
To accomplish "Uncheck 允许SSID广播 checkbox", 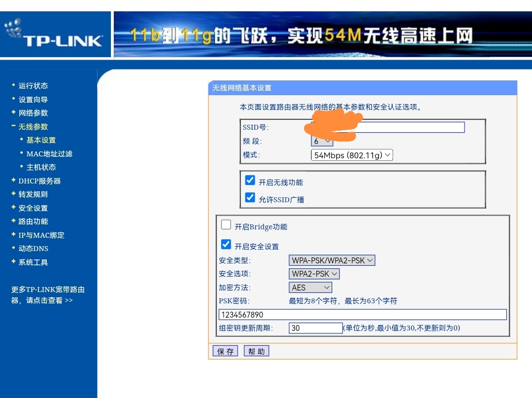I will [250, 198].
